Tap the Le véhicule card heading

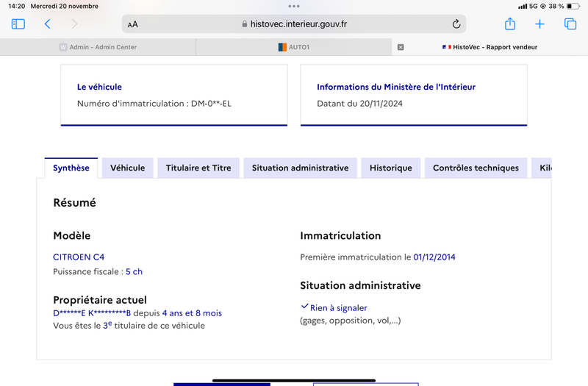tap(99, 87)
